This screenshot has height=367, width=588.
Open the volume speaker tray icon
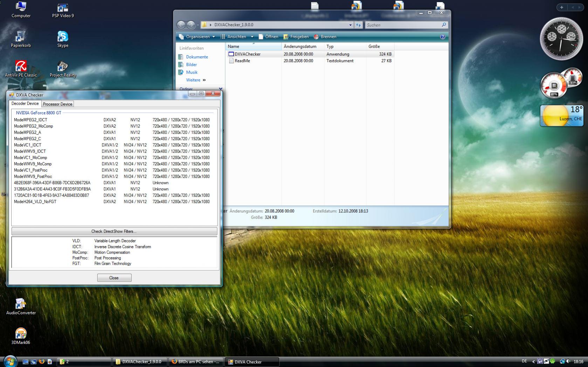pos(568,361)
